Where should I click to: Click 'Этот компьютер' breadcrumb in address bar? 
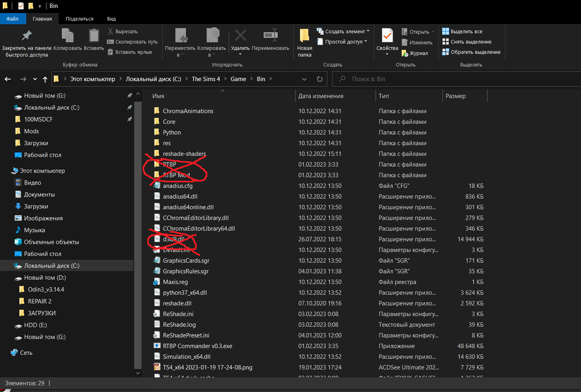click(93, 79)
